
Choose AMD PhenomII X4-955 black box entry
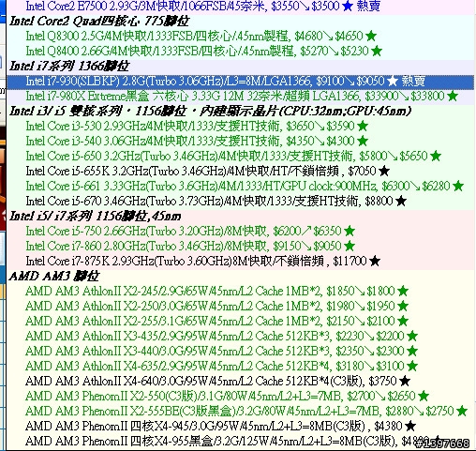[x=240, y=441]
